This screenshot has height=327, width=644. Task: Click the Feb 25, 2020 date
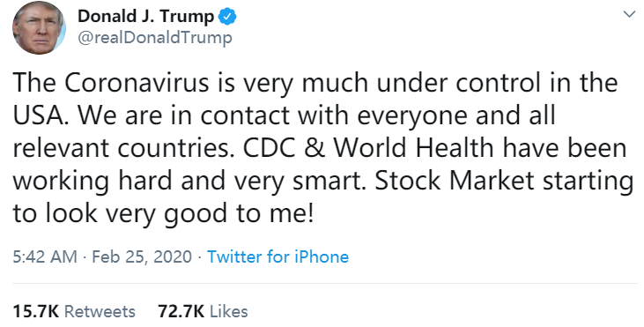(x=142, y=256)
